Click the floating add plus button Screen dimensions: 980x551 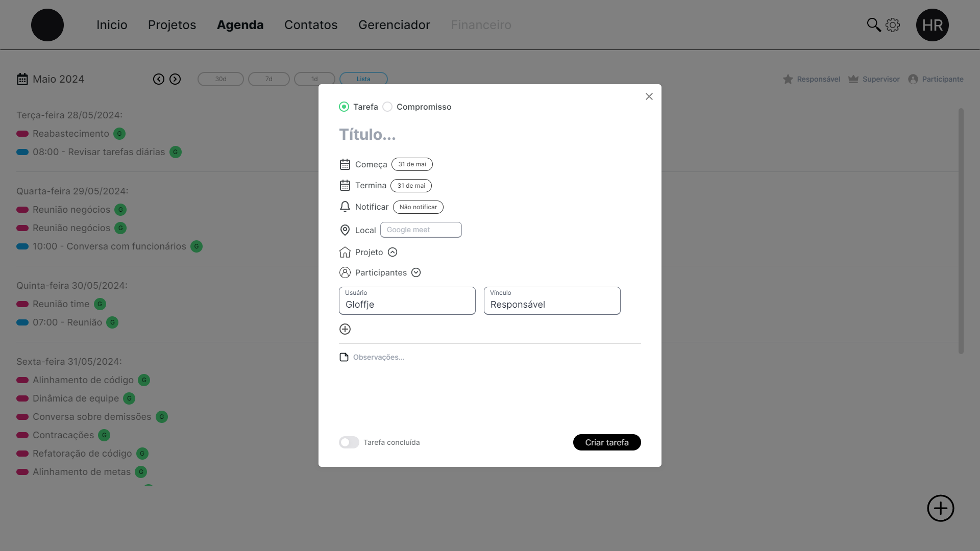click(x=941, y=508)
